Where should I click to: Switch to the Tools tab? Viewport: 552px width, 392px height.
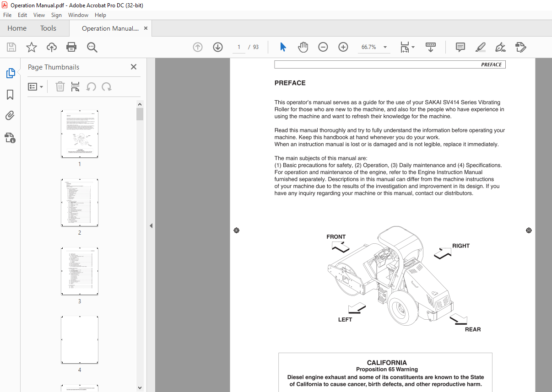click(x=48, y=28)
